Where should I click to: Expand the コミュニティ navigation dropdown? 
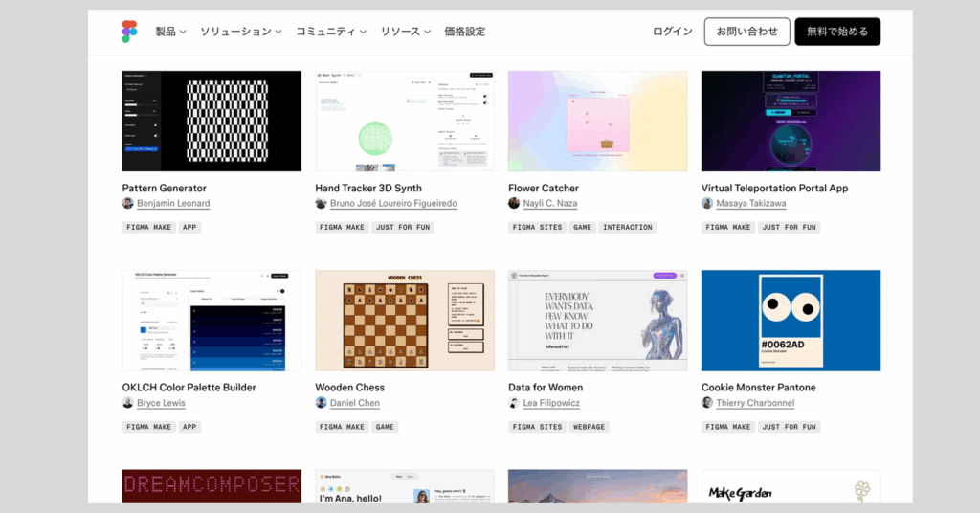point(330,32)
